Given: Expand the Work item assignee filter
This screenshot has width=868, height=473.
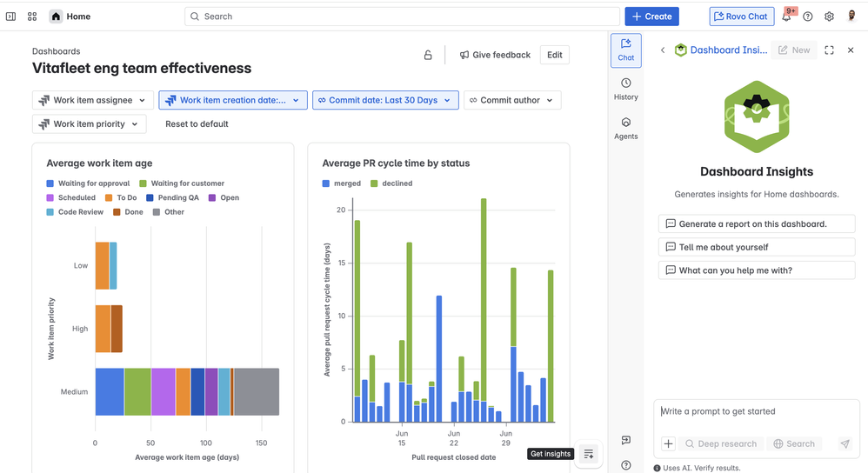Looking at the screenshot, I should [x=93, y=101].
